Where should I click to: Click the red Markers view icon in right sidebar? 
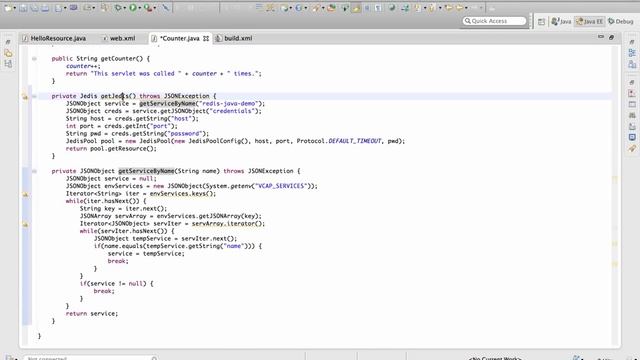(632, 93)
